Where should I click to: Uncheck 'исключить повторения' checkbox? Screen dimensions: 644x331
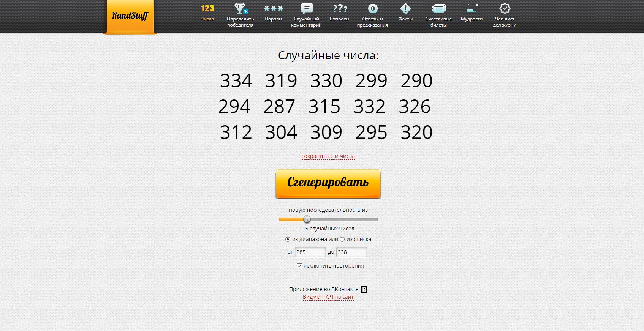(x=299, y=266)
